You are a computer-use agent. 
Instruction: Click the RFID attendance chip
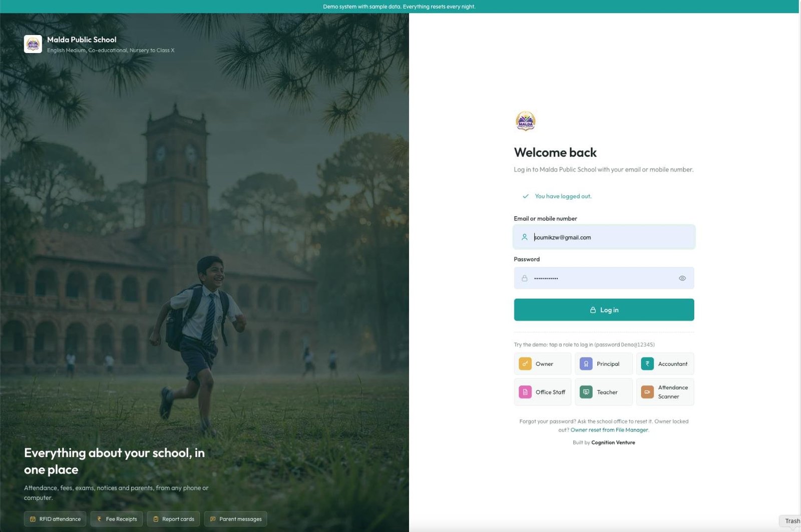click(x=55, y=519)
